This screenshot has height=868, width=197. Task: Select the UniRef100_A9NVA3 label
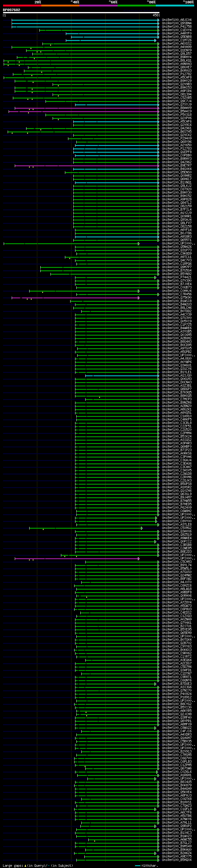(177, 64)
